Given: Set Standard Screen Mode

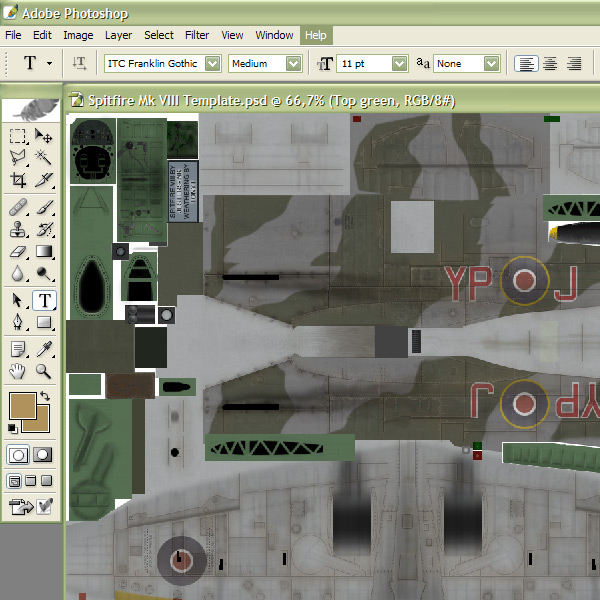Looking at the screenshot, I should point(14,481).
